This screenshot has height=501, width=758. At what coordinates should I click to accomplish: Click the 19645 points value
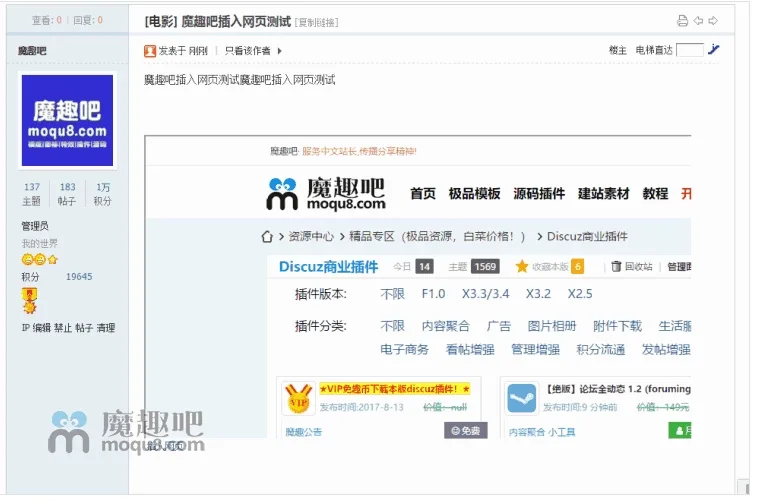tap(79, 277)
